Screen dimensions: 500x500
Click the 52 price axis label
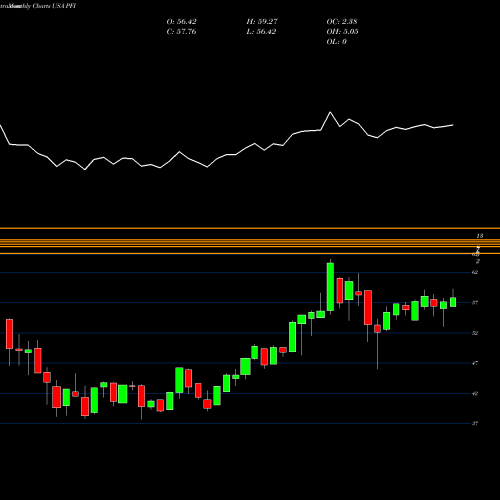[x=475, y=333]
